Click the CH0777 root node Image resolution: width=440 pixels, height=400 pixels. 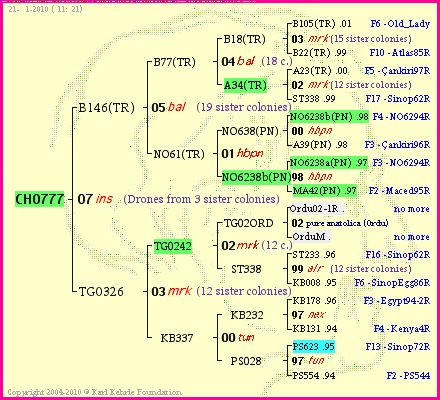click(x=39, y=199)
